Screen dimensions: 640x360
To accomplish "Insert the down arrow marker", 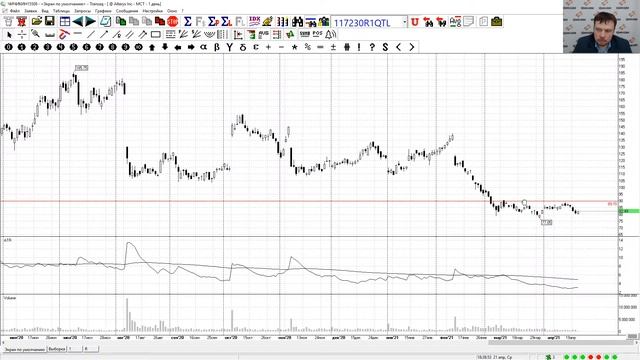I will pyautogui.click(x=165, y=47).
